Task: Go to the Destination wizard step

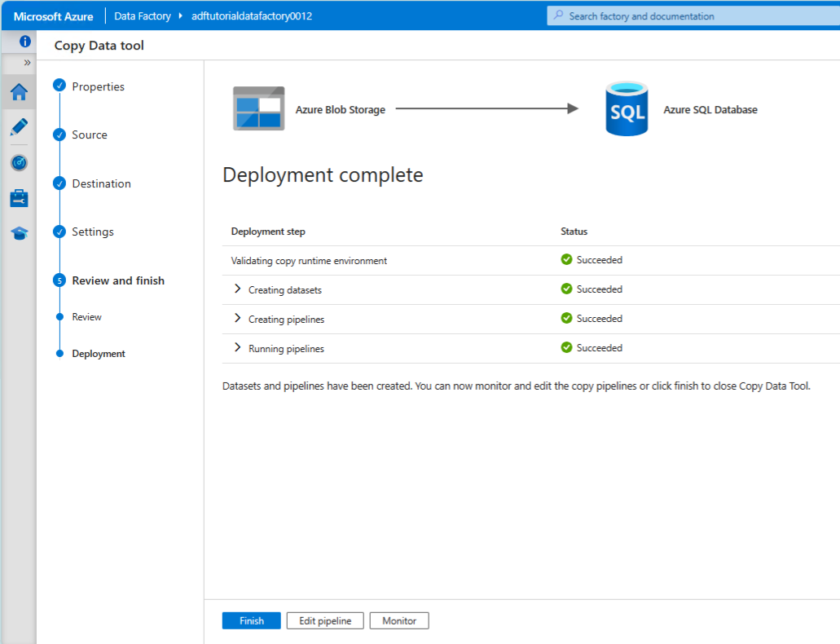Action: (x=101, y=183)
